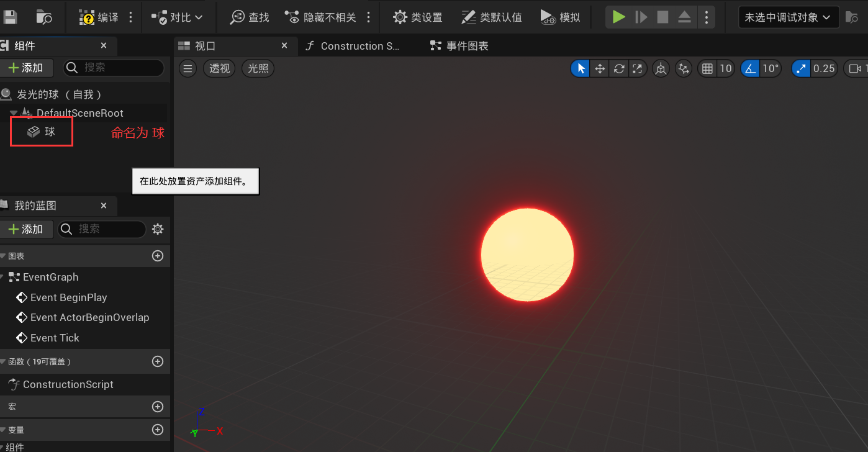The width and height of the screenshot is (868, 452).
Task: Open the 对比 diff dropdown
Action: (x=178, y=17)
